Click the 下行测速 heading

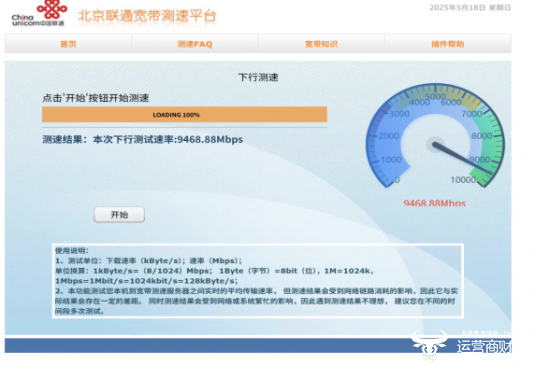click(258, 77)
